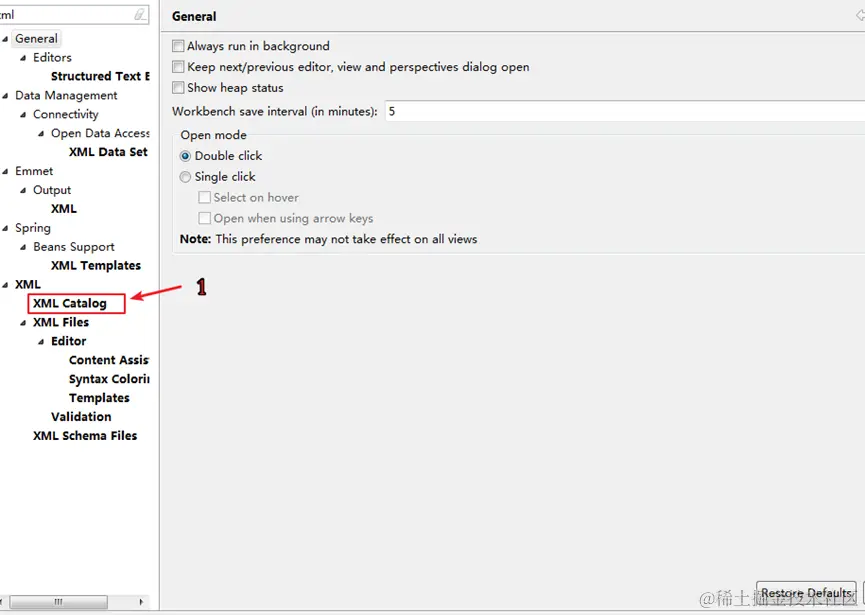Collapse the Editors tree node

coord(23,58)
